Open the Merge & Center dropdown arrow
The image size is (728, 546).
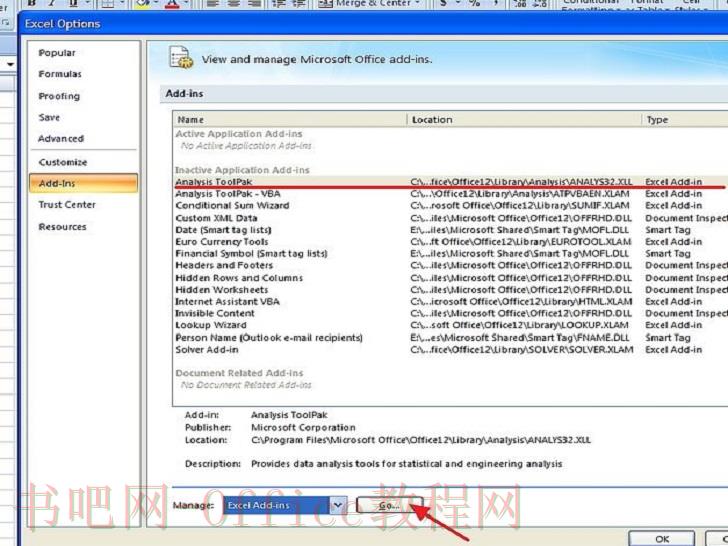click(x=417, y=3)
